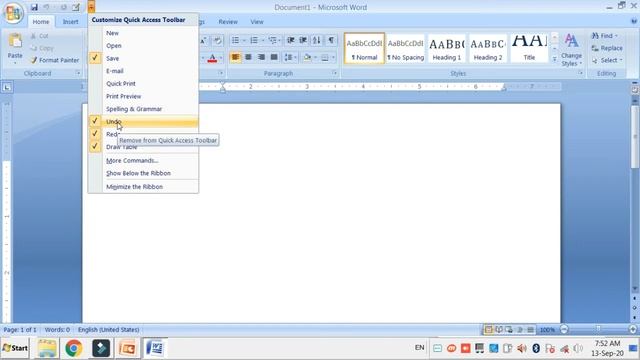This screenshot has height=360, width=640.
Task: Toggle Center alignment
Action: (248, 57)
